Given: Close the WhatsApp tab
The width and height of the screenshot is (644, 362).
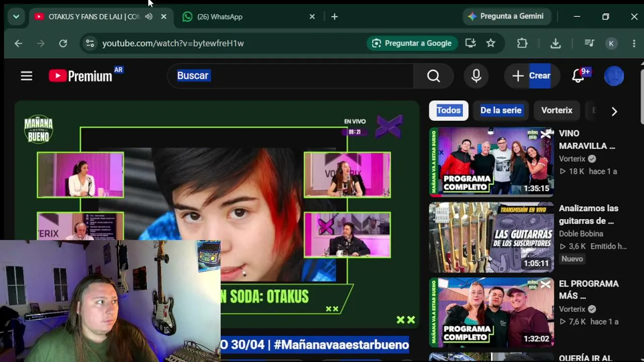Looking at the screenshot, I should coord(312,17).
